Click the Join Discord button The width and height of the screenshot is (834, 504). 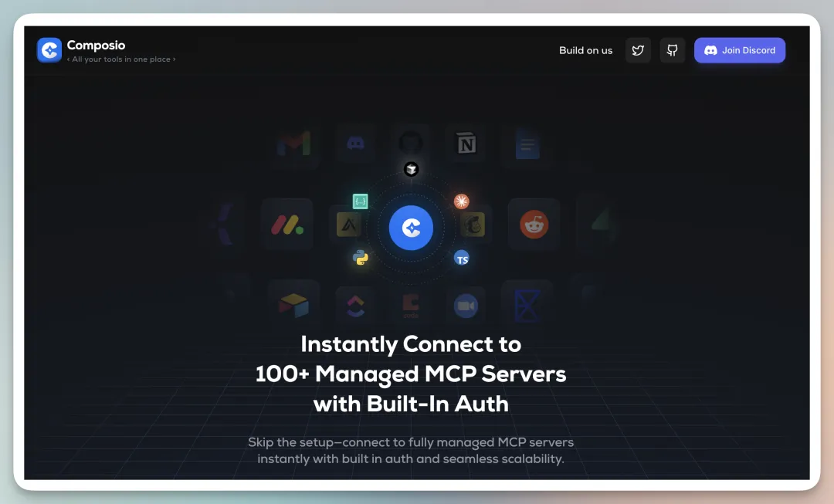(739, 50)
